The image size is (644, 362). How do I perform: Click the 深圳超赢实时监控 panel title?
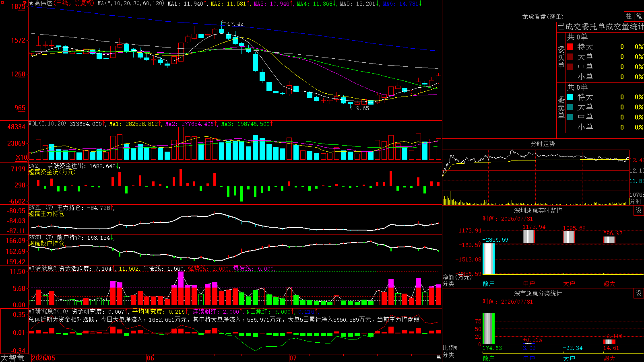[538, 210]
